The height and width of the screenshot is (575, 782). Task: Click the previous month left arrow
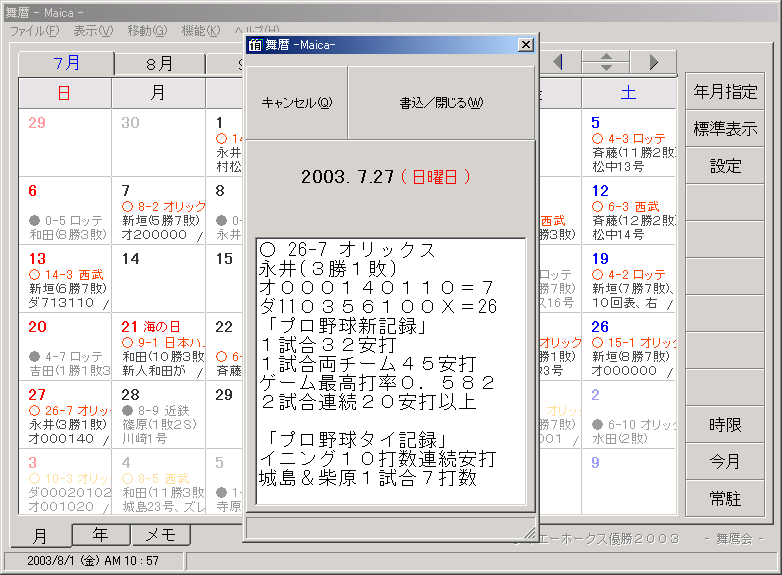(558, 62)
